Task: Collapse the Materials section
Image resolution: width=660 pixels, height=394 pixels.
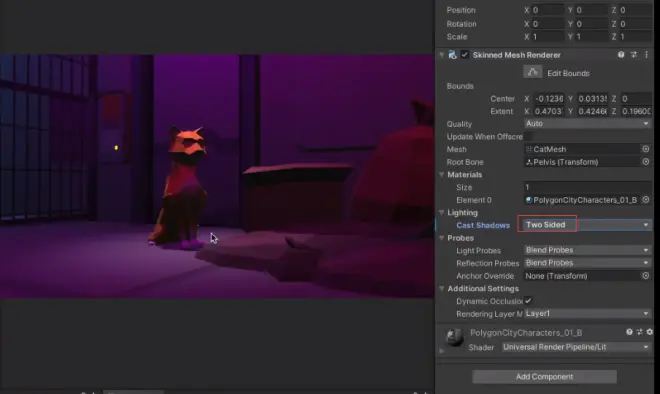Action: tap(442, 175)
